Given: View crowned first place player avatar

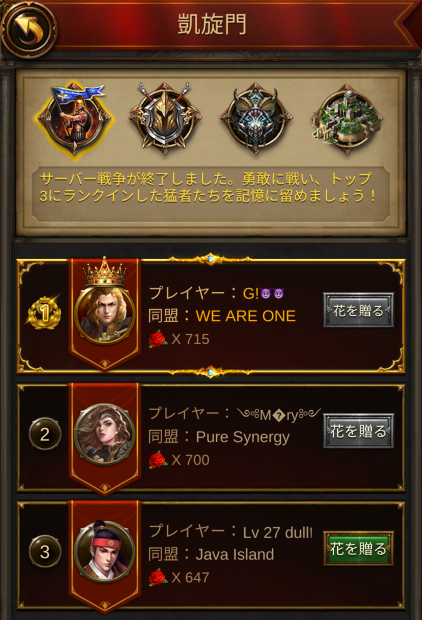Looking at the screenshot, I should tap(105, 306).
